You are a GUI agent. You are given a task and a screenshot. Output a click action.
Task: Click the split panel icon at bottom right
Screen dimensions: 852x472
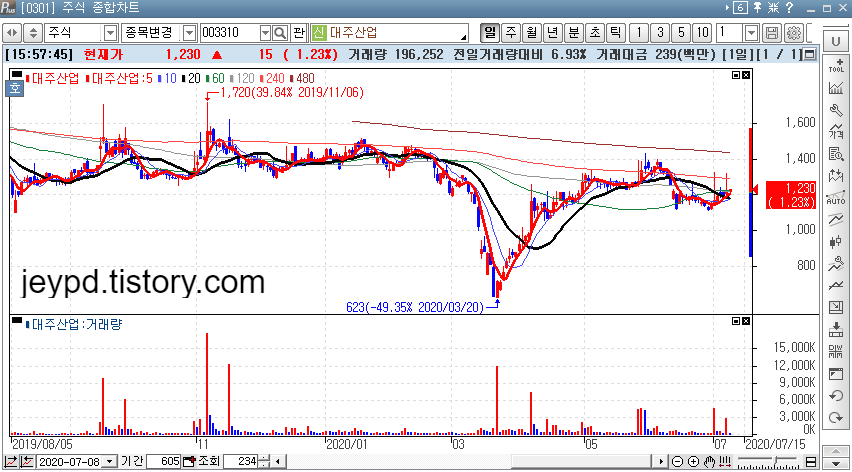[811, 462]
